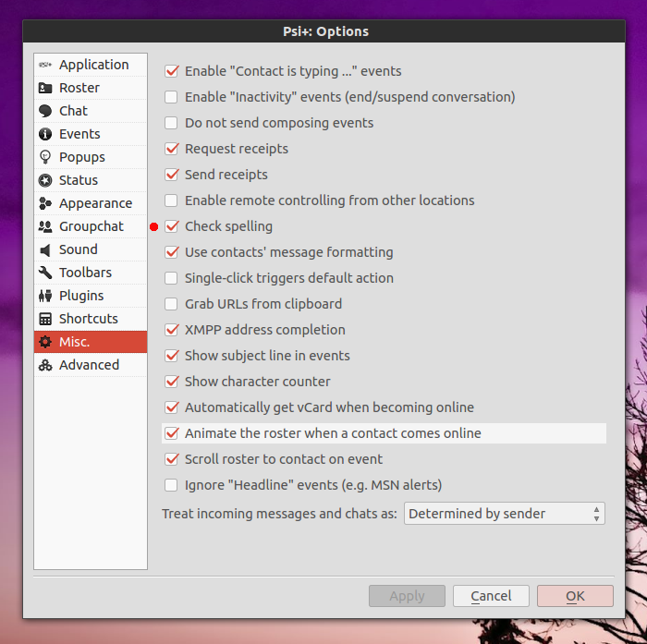Open the Groupchat page label
Viewport: 647px width, 644px height.
[x=92, y=226]
